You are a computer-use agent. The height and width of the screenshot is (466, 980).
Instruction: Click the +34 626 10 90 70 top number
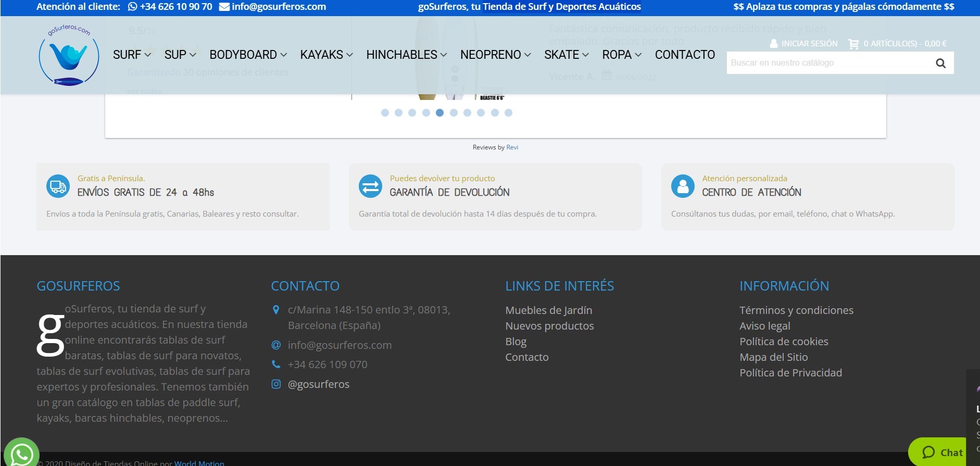[176, 7]
